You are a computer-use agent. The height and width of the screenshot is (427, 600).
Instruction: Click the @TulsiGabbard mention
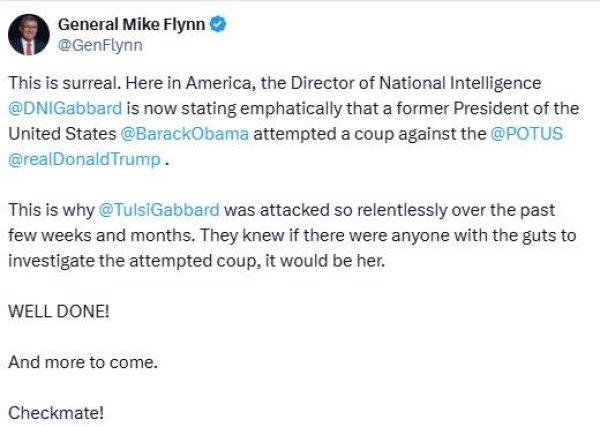[x=158, y=210]
